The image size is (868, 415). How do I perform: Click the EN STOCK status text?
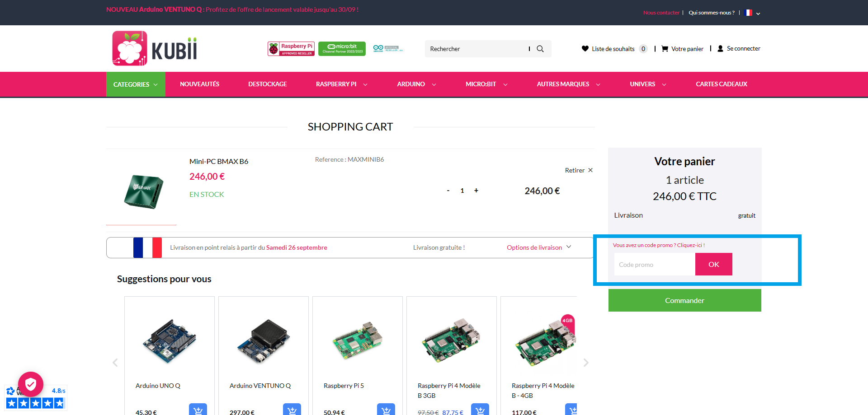pyautogui.click(x=207, y=194)
